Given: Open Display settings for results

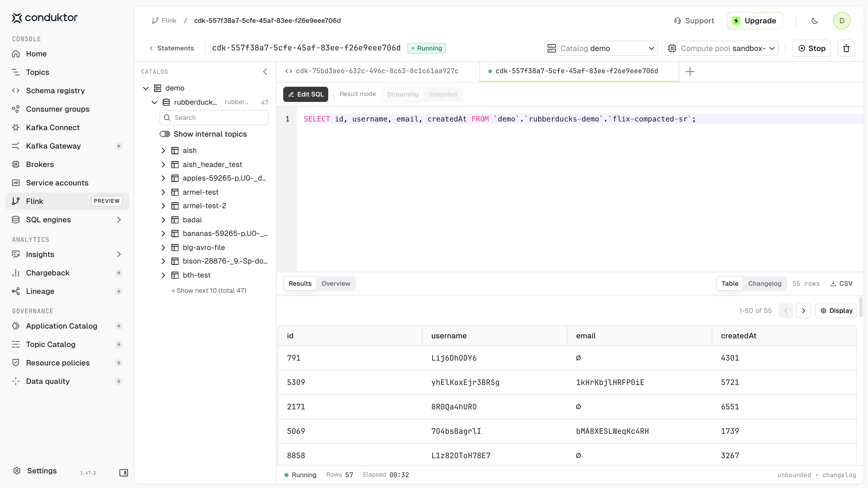Looking at the screenshot, I should [x=836, y=310].
